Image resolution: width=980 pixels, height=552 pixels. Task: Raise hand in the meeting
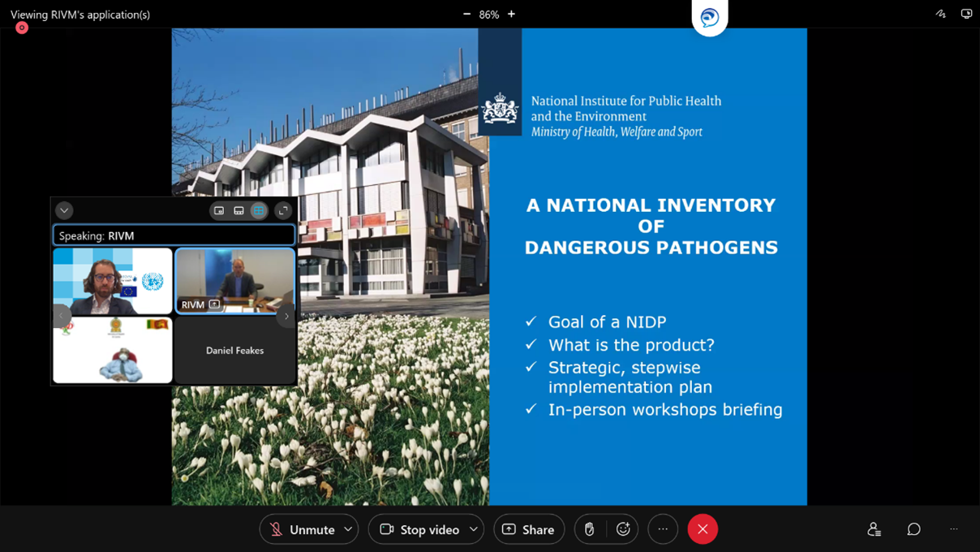pos(590,529)
